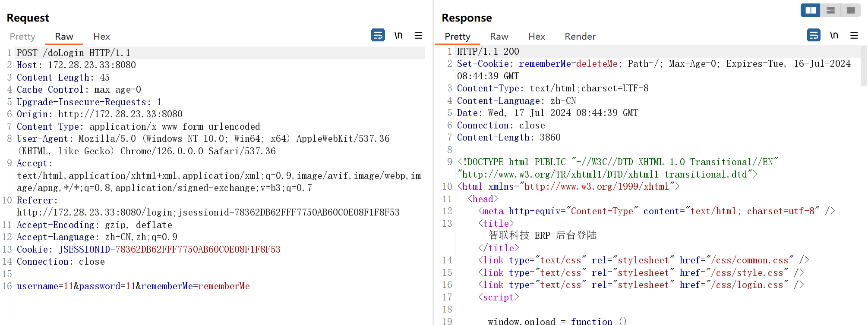Viewport: 868px width, 325px height.
Task: Select combined tabbed layout icon
Action: click(x=851, y=10)
